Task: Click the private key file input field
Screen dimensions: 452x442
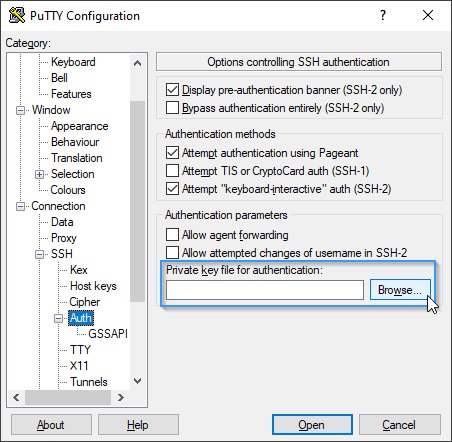Action: pos(265,290)
